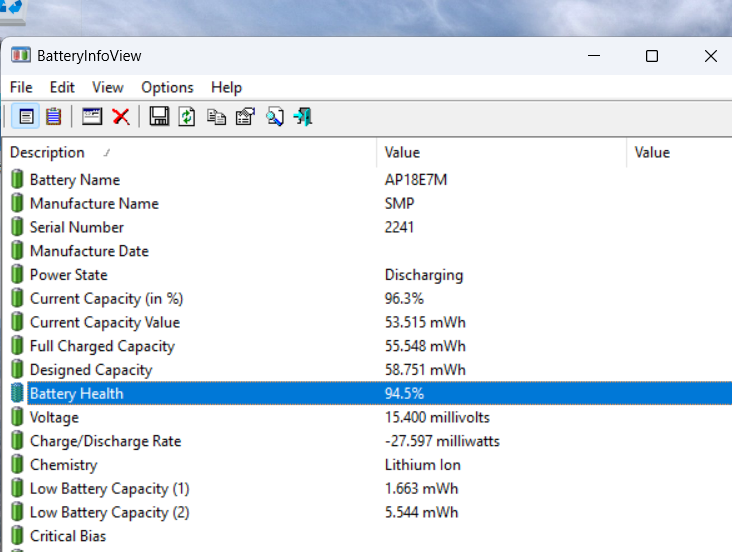Click the AP18E7M battery name value

pyautogui.click(x=416, y=180)
